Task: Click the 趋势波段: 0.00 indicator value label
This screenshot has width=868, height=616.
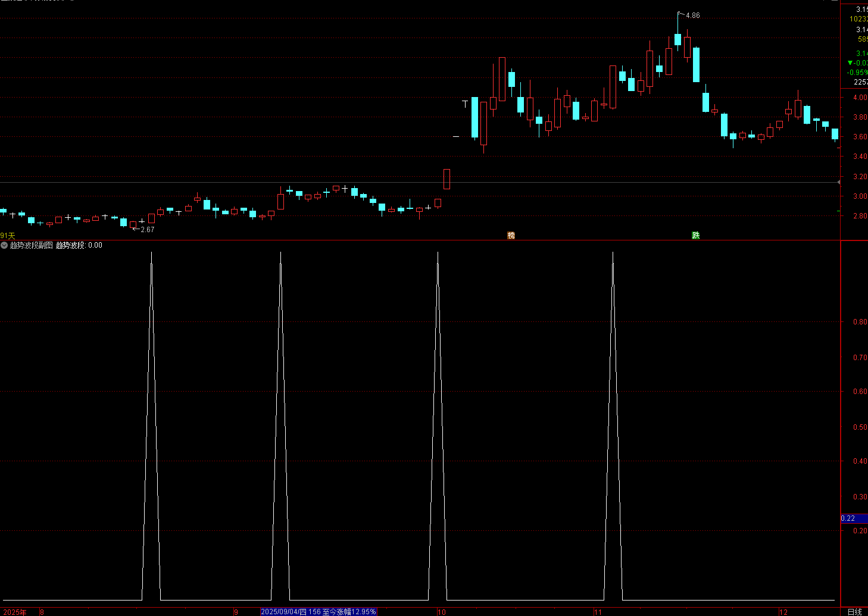Action: (79, 245)
